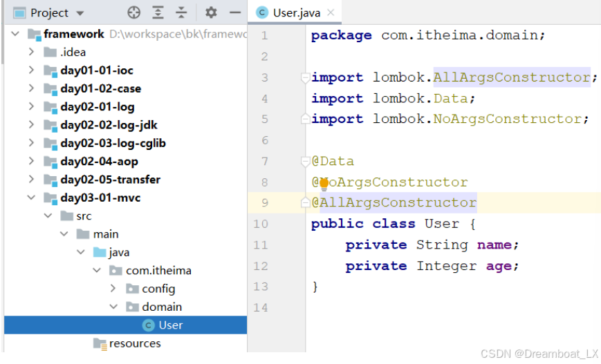Click lombok.Data import text
The image size is (601, 364).
[x=420, y=98]
